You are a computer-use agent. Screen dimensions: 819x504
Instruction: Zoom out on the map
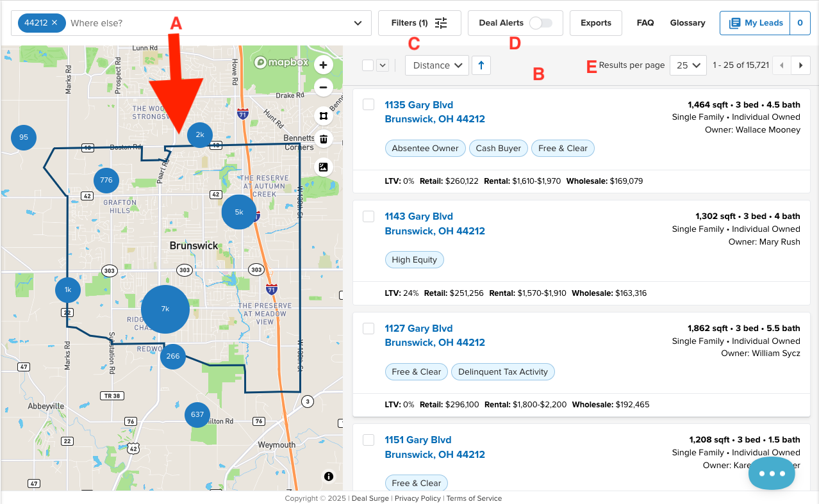pos(324,87)
